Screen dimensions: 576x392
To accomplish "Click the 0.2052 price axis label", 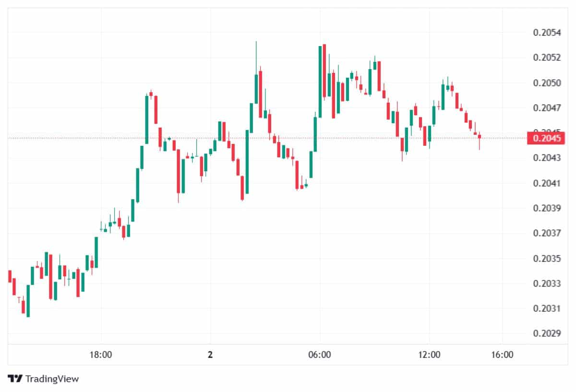I will coord(547,58).
